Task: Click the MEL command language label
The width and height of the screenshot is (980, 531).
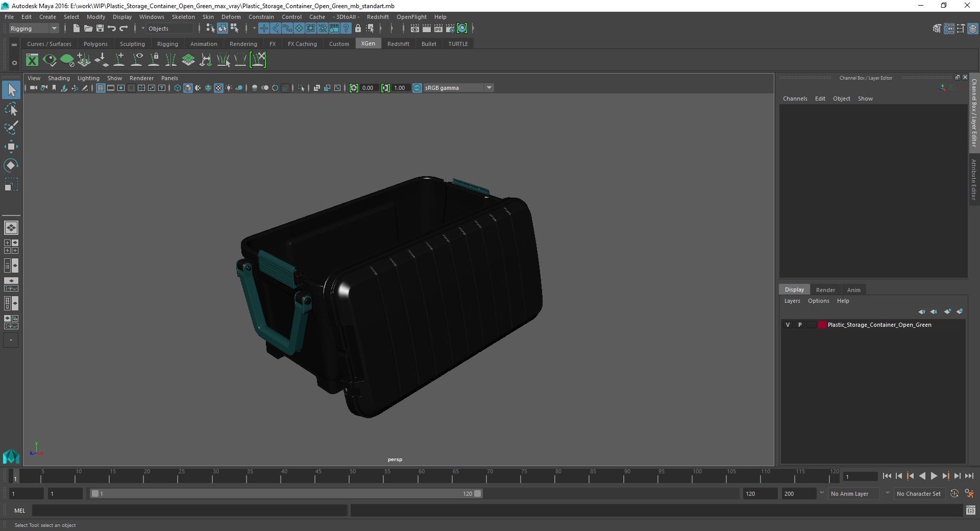Action: pos(19,510)
